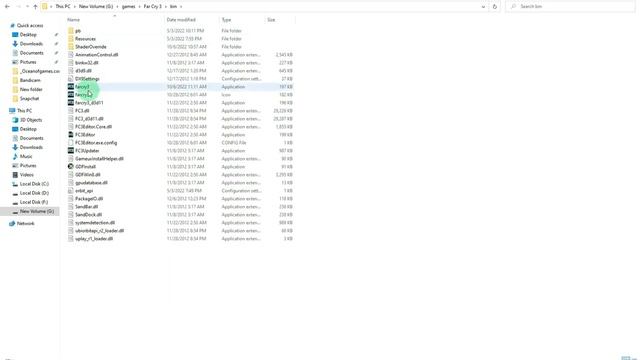Navigate to This PC breadcrumb
640x360 pixels.
63,7
